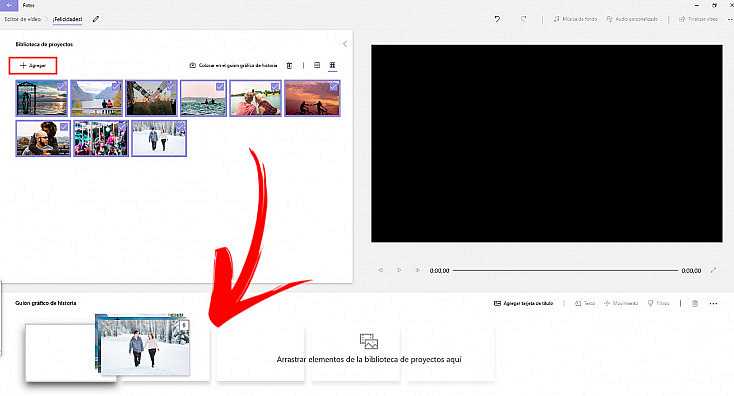Click Editor de vídeo breadcrumb
The image size is (734, 396).
click(22, 19)
